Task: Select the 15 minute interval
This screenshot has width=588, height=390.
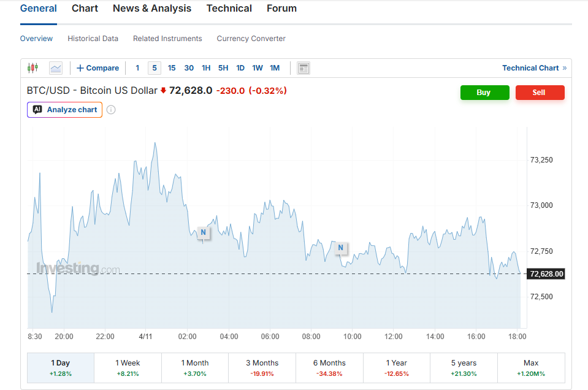Action: (172, 68)
